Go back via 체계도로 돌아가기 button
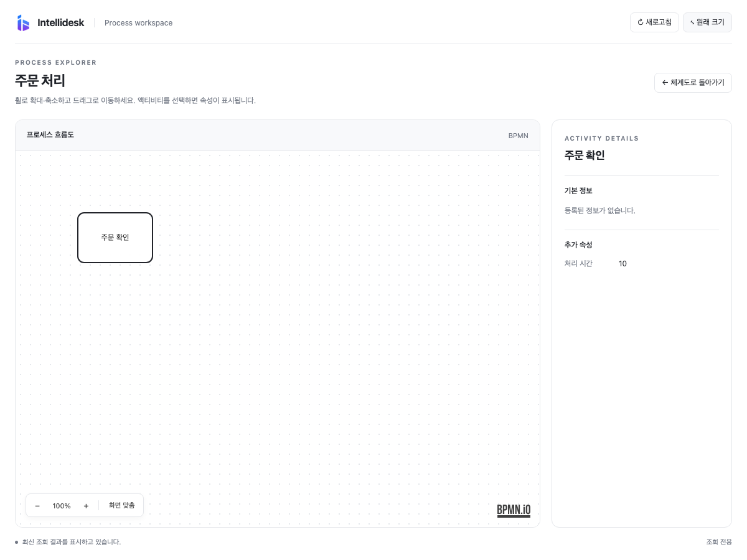747x560 pixels. pyautogui.click(x=693, y=83)
